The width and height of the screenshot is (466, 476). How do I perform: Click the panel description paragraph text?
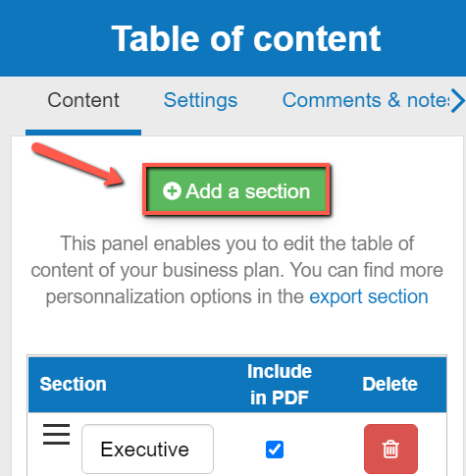pos(236,270)
